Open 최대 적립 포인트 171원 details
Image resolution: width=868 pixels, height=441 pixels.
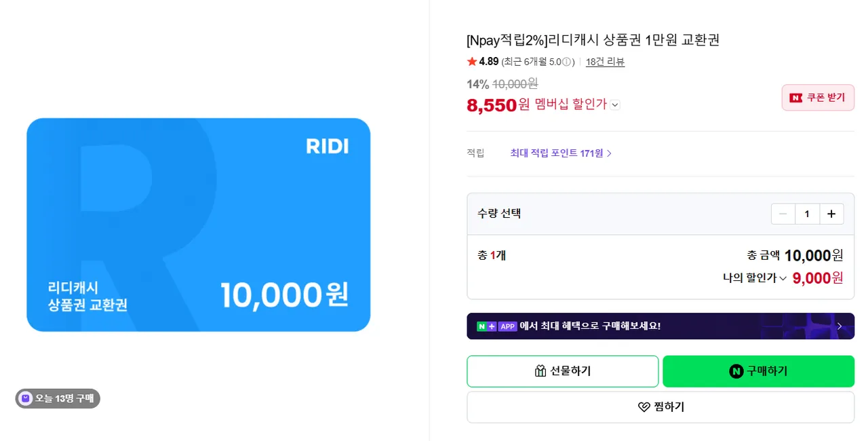pos(561,153)
